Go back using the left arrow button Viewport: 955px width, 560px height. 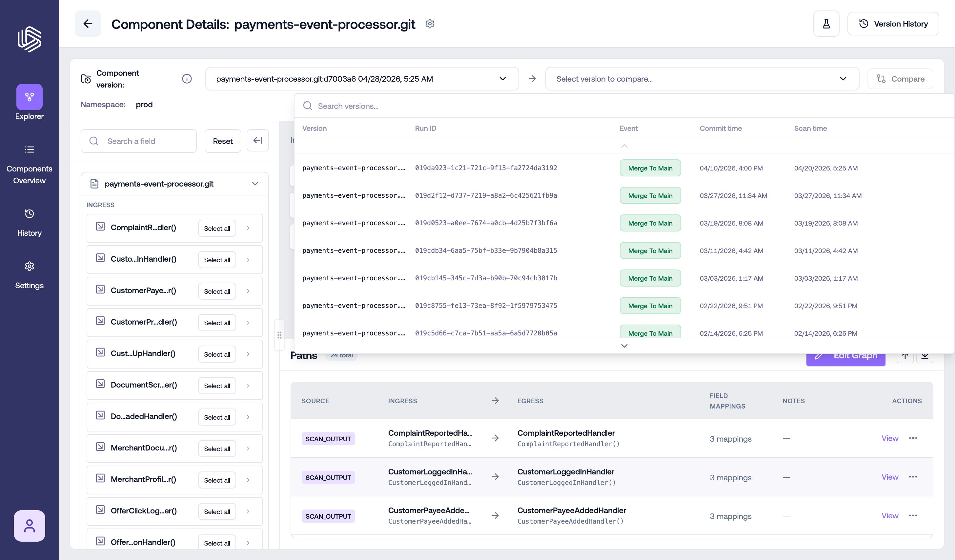coord(88,24)
